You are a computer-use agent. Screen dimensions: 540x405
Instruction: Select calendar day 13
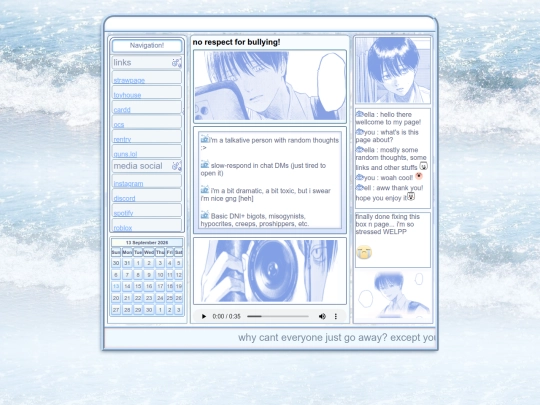116,286
